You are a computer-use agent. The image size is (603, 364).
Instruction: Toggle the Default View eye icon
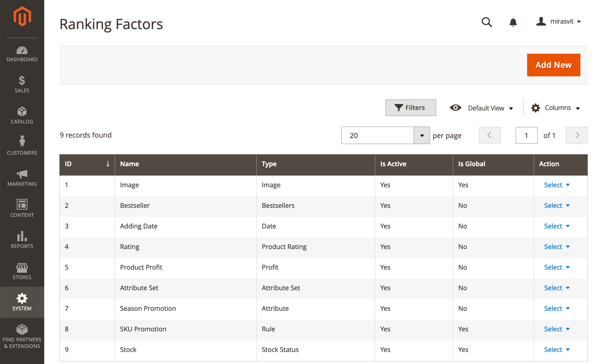pos(456,108)
